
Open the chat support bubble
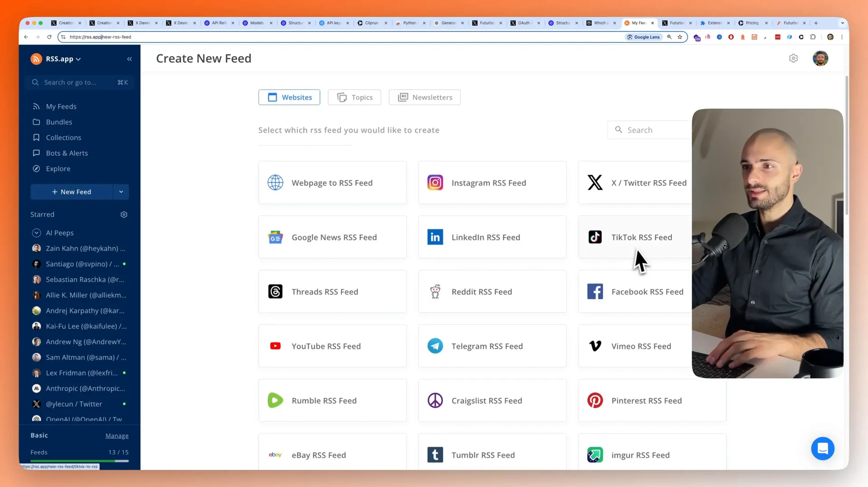[x=823, y=448]
